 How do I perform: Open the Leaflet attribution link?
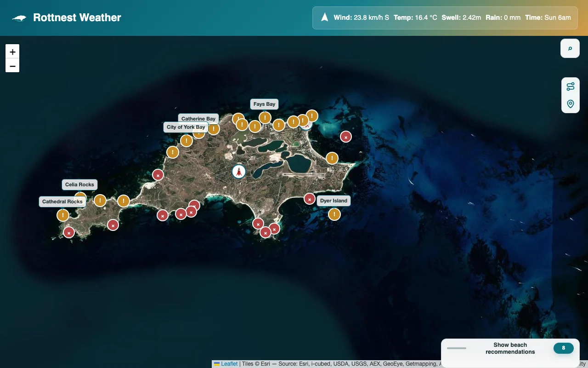pos(229,364)
